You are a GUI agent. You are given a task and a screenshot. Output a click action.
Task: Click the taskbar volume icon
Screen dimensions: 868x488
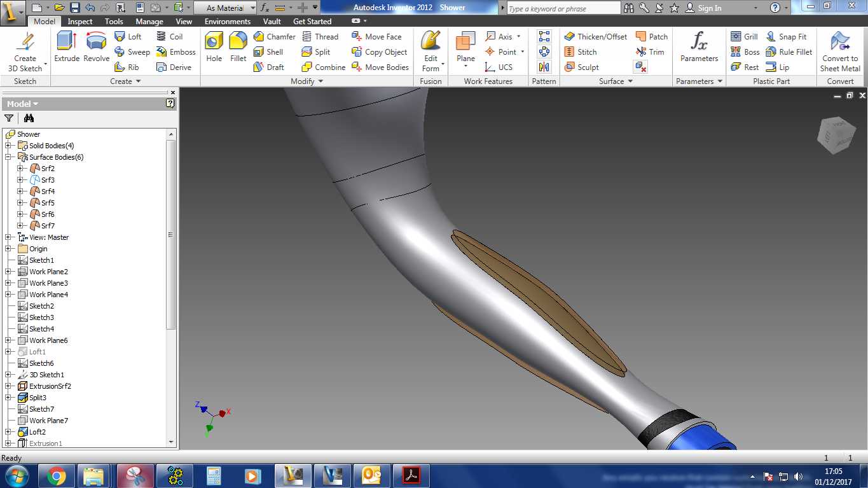point(798,476)
